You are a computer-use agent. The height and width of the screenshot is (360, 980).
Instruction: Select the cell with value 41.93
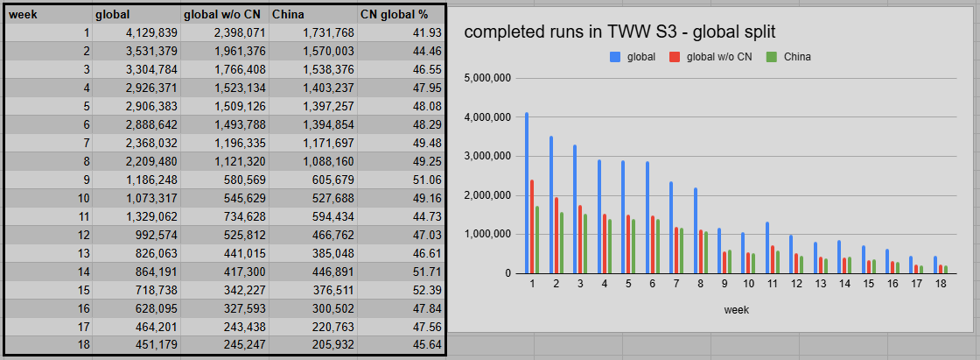(x=401, y=32)
